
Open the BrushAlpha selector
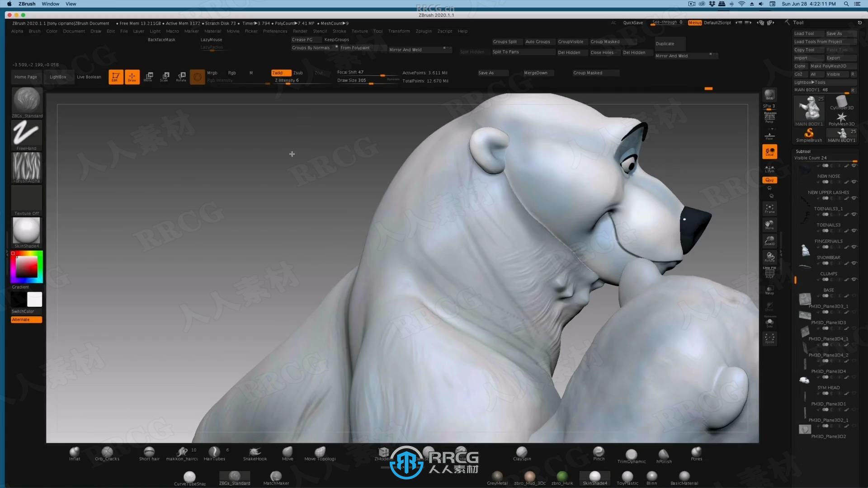(27, 168)
